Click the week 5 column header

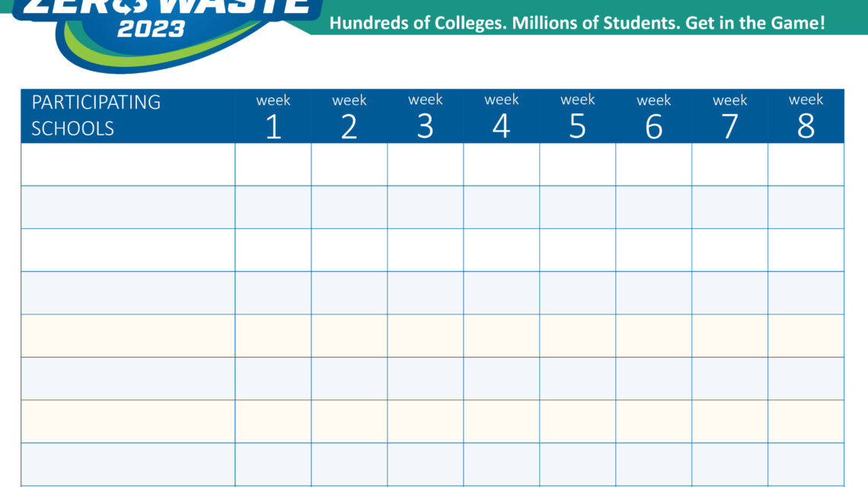click(x=577, y=116)
